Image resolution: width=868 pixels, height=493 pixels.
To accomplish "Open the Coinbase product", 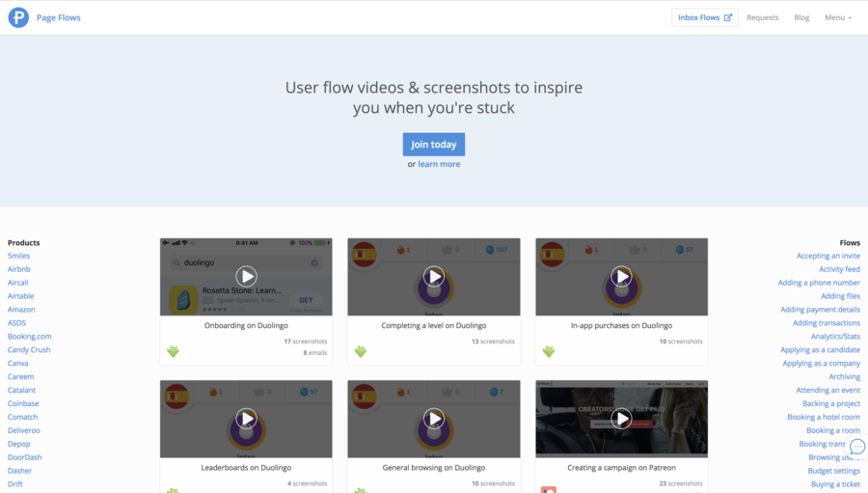I will coord(23,404).
